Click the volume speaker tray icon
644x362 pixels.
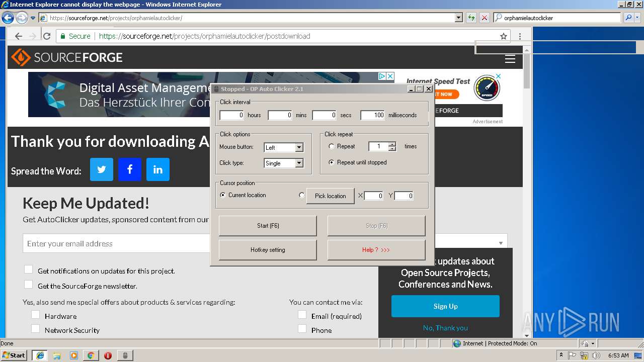pos(596,355)
